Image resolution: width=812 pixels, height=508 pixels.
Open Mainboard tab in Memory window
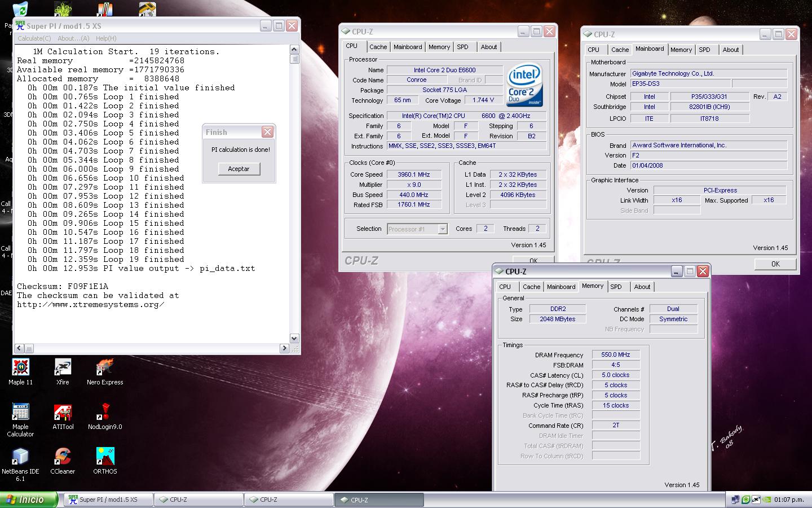(x=562, y=287)
